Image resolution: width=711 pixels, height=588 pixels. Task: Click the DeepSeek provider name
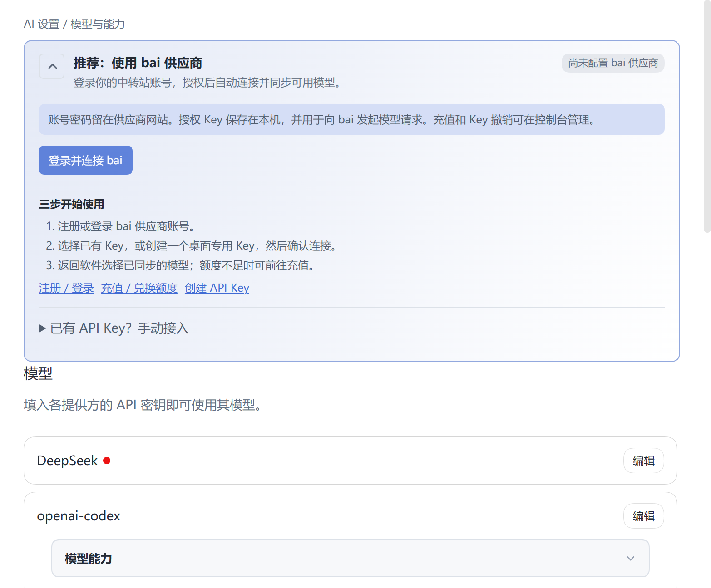click(x=67, y=461)
